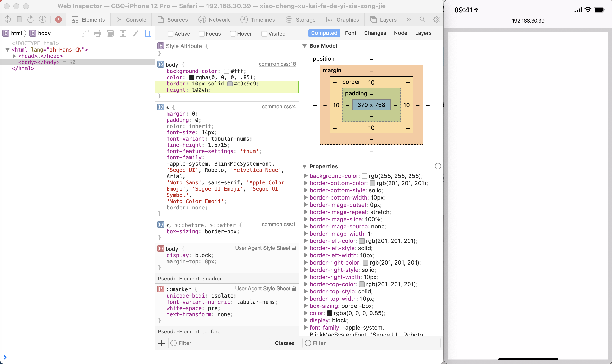The image size is (612, 364).
Task: Open the inspector settings gear icon
Action: [436, 19]
